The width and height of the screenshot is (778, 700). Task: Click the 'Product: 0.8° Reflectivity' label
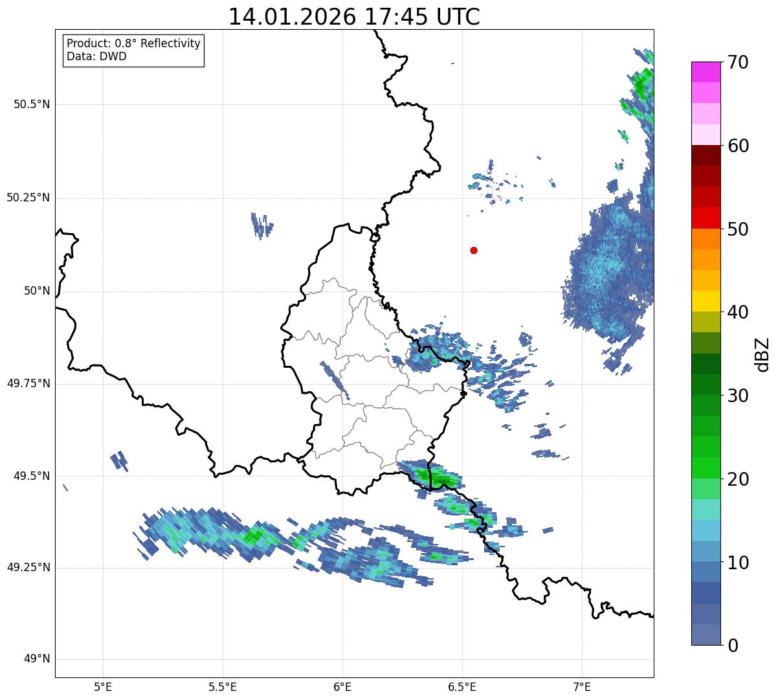(134, 43)
